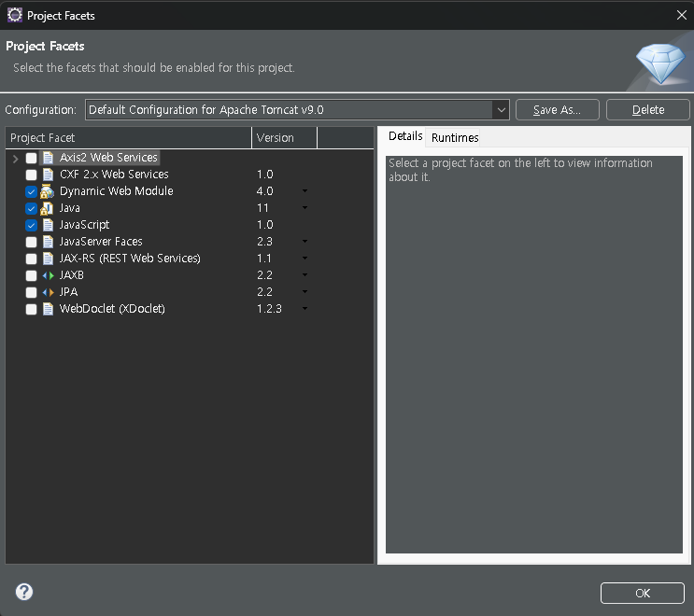This screenshot has width=694, height=616.
Task: Select the Dynamic Web Module label
Action: pos(117,191)
